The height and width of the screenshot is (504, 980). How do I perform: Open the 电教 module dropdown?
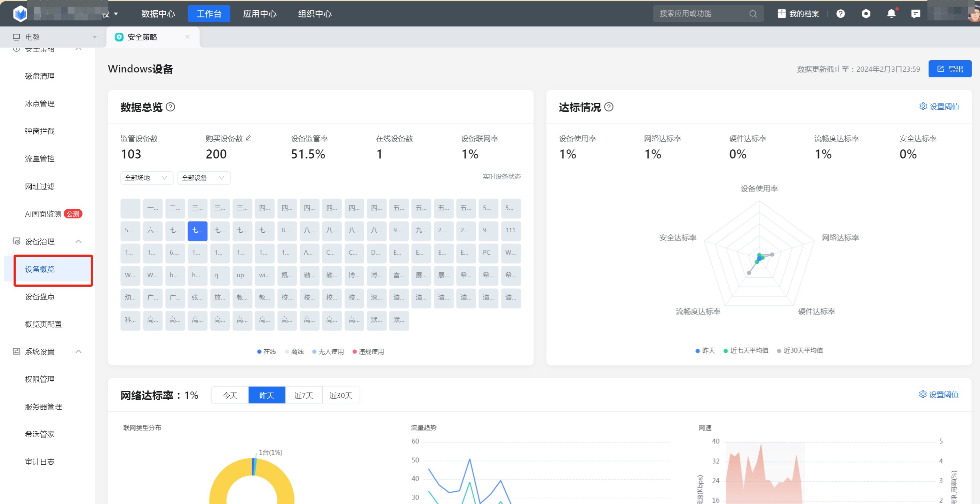tap(94, 37)
